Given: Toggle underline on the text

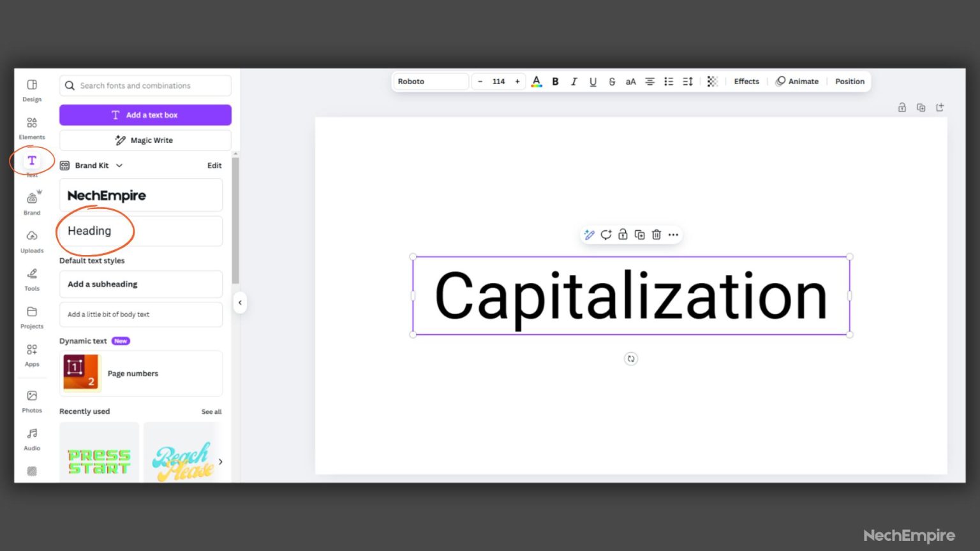Looking at the screenshot, I should [x=593, y=82].
